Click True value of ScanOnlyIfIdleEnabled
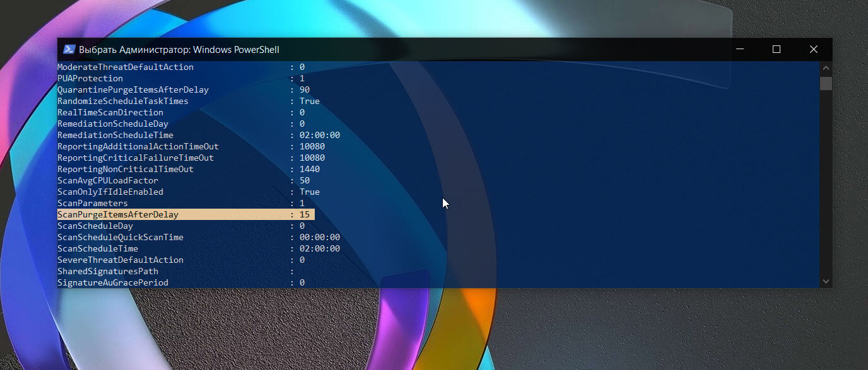Viewport: 868px width, 370px height. pyautogui.click(x=310, y=192)
